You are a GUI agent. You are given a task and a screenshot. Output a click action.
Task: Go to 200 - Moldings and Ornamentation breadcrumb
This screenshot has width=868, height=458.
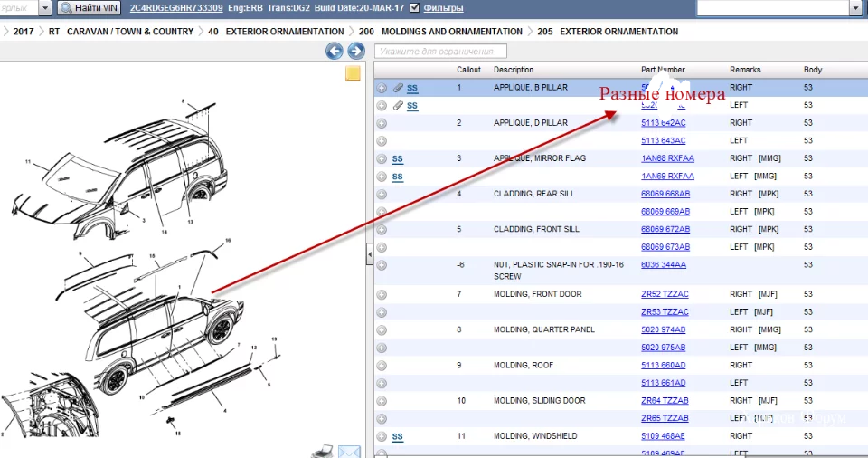pyautogui.click(x=440, y=32)
